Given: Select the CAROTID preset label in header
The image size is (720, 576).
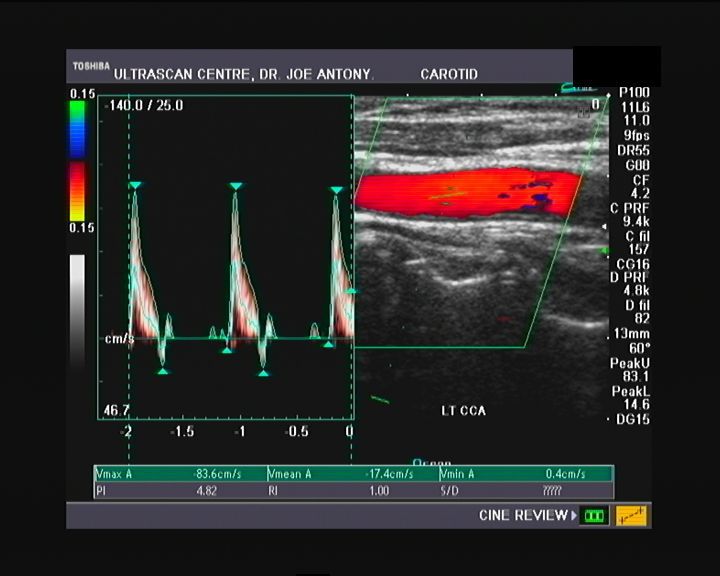Looking at the screenshot, I should point(450,74).
